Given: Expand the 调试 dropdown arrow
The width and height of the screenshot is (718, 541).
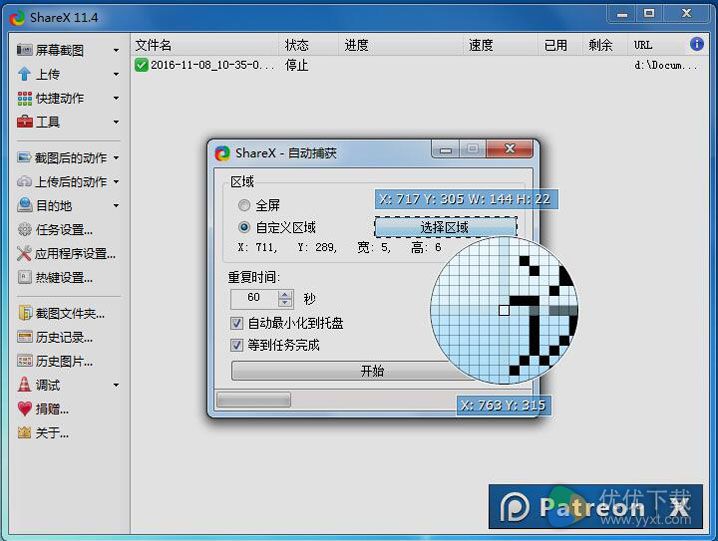Looking at the screenshot, I should 116,385.
